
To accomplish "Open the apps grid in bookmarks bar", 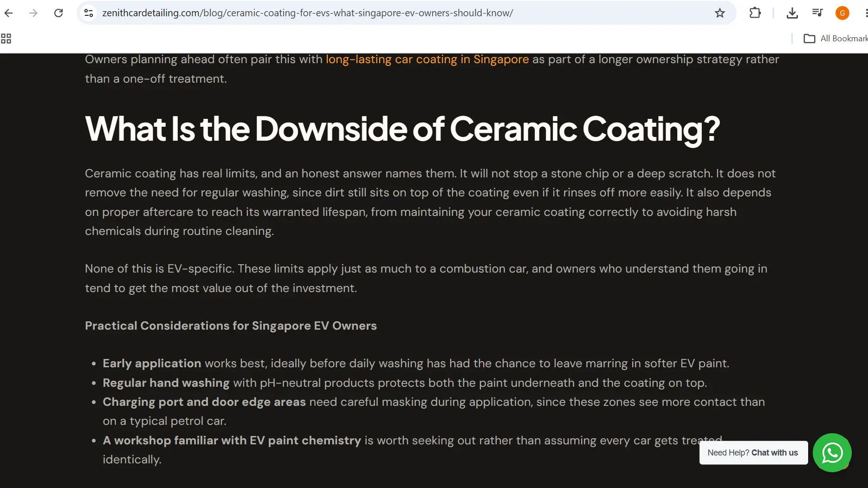I will point(6,39).
